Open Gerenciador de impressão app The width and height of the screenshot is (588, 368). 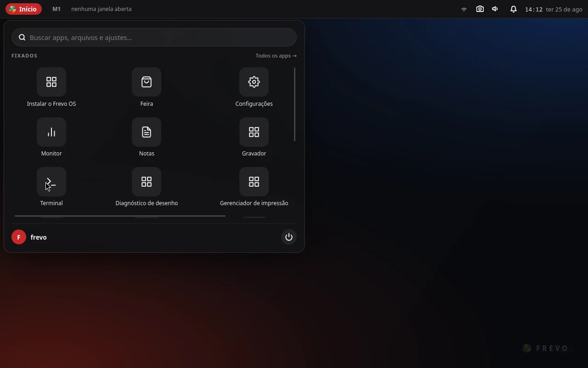254,182
